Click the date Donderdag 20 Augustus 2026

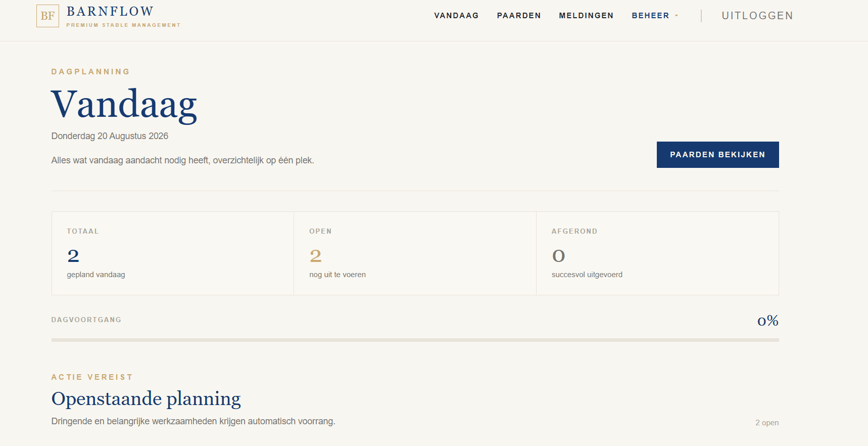[110, 136]
